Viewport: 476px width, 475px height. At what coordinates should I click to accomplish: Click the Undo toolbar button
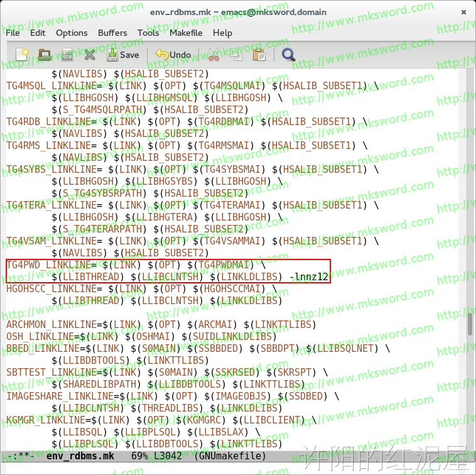pos(173,55)
